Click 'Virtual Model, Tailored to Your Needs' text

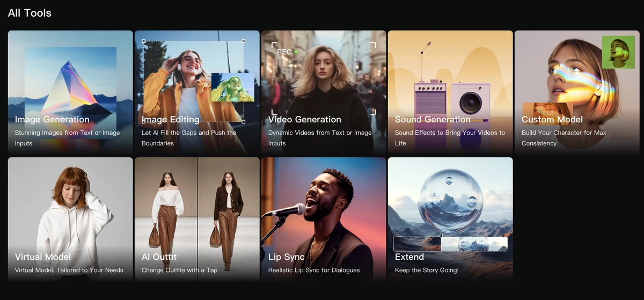coord(69,270)
